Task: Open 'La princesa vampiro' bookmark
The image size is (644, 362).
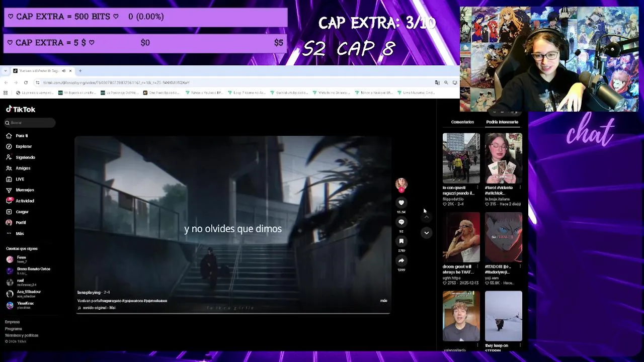Action: point(34,93)
